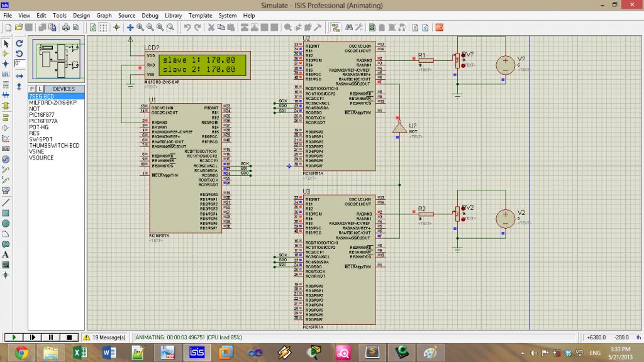Image resolution: width=644 pixels, height=362 pixels.
Task: Open the Template menu
Action: point(201,15)
